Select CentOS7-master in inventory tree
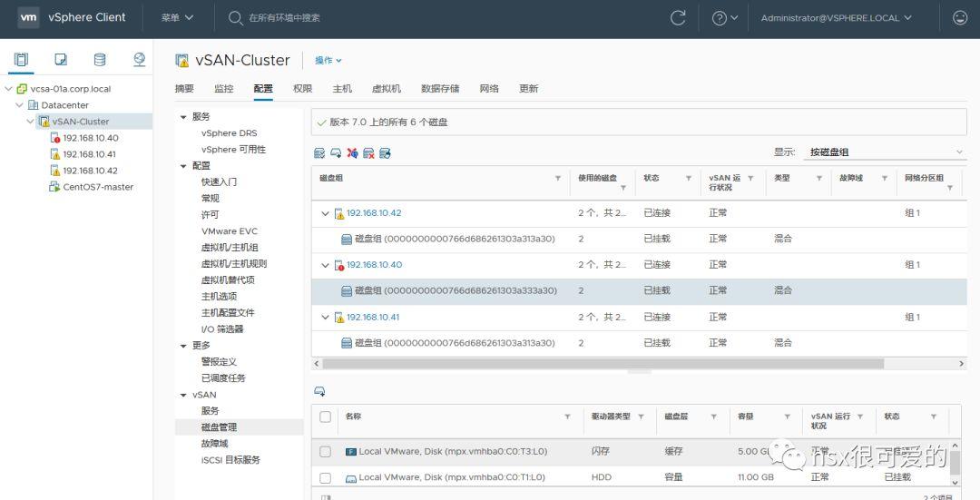 point(98,187)
